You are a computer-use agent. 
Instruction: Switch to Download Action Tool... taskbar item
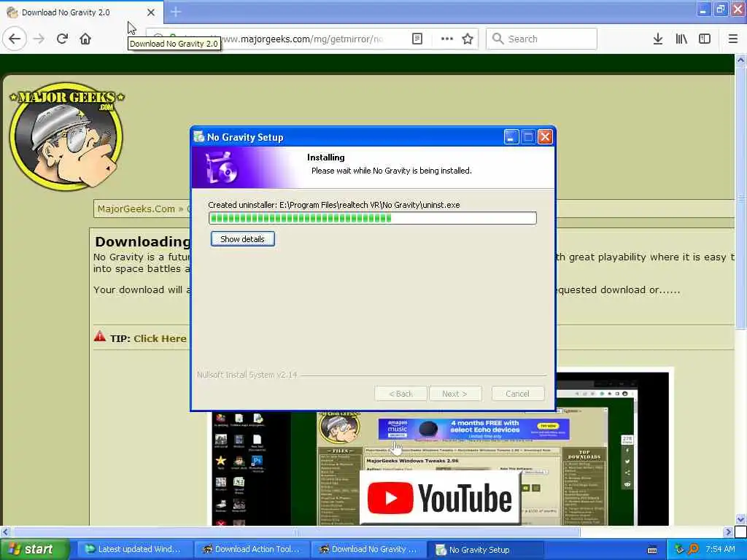252,550
